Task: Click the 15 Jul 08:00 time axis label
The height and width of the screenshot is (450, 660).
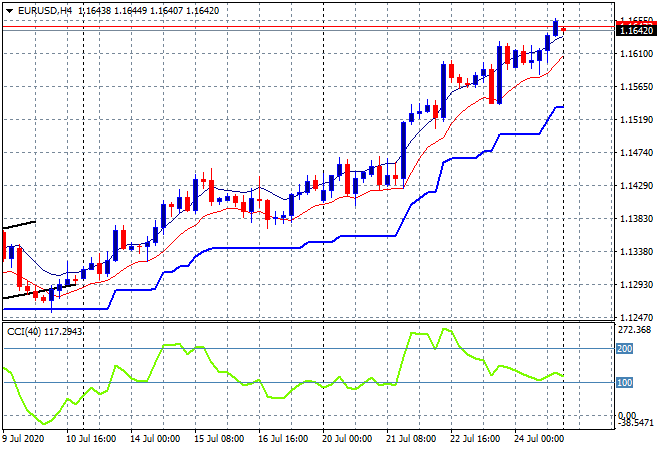Action: 219,439
